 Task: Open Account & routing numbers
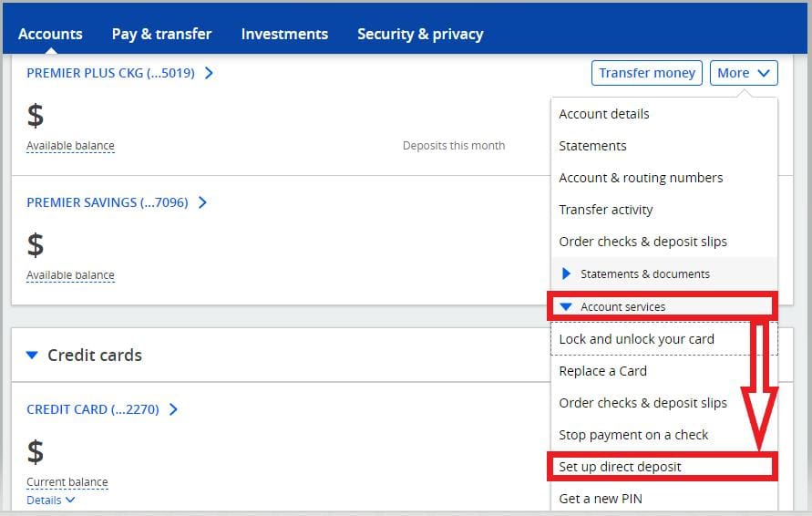641,178
